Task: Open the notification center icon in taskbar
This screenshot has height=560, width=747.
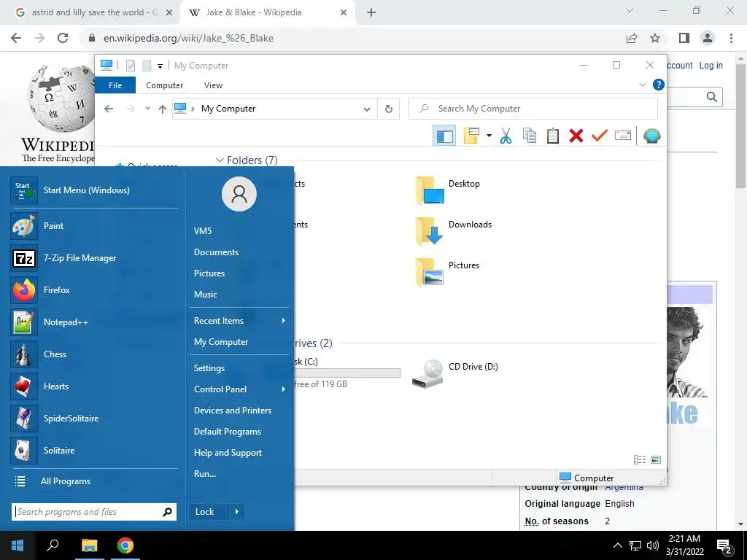Action: click(x=724, y=546)
